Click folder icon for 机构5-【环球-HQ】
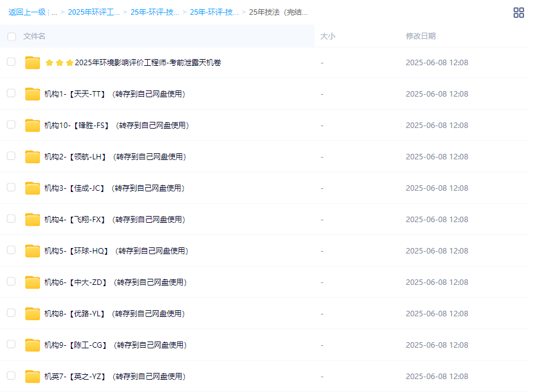537x392 pixels. pos(33,251)
